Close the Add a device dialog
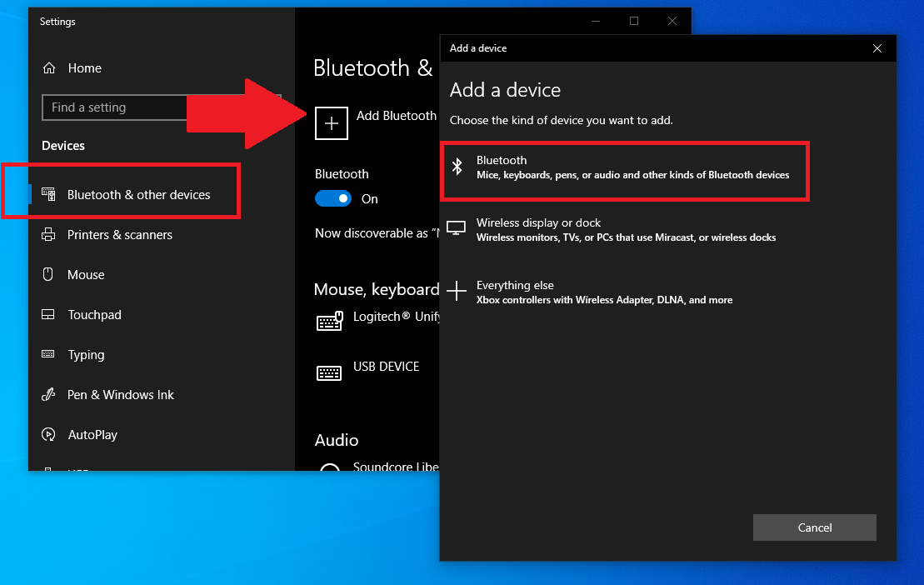924x585 pixels. point(877,48)
